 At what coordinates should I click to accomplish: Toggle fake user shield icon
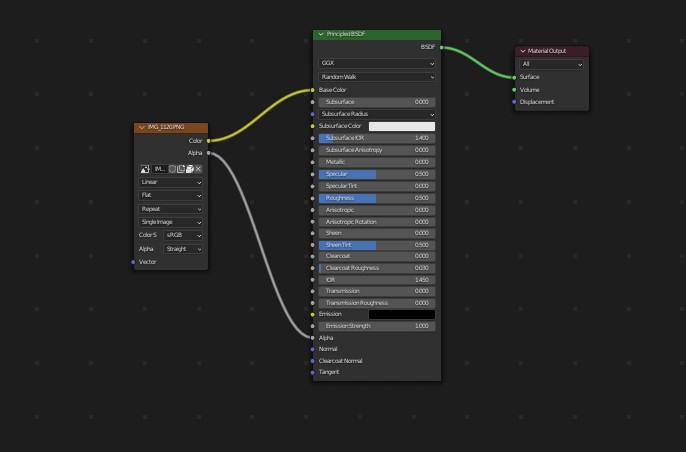[x=172, y=169]
